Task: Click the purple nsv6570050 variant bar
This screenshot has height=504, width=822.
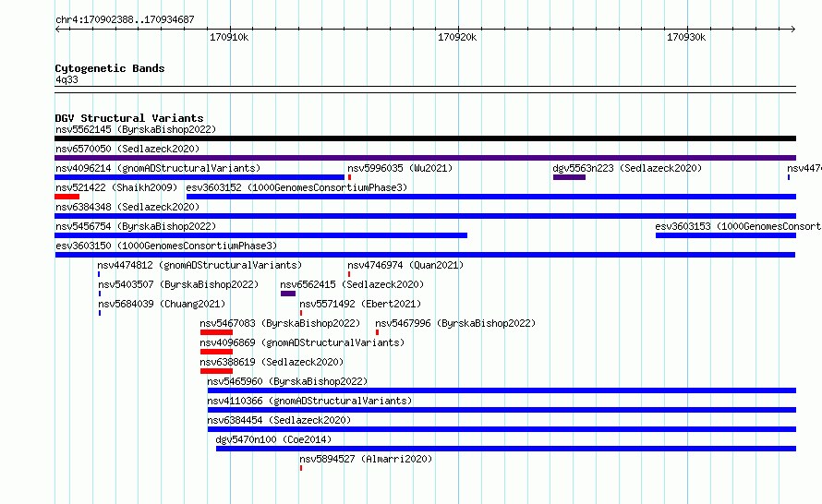Action: pos(425,158)
